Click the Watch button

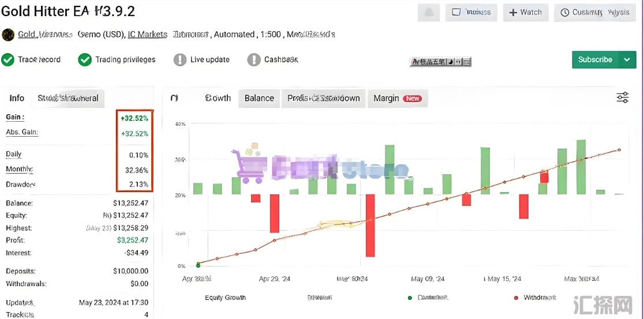[526, 12]
